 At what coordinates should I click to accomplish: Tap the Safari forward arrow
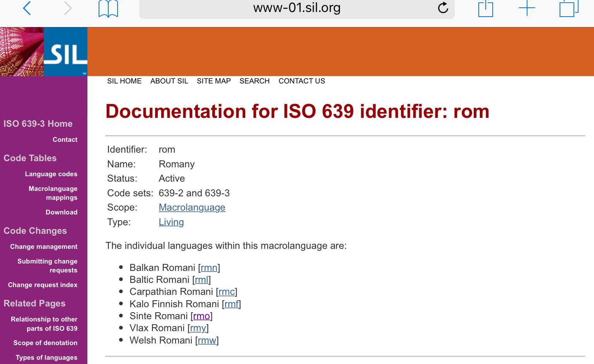(x=68, y=8)
